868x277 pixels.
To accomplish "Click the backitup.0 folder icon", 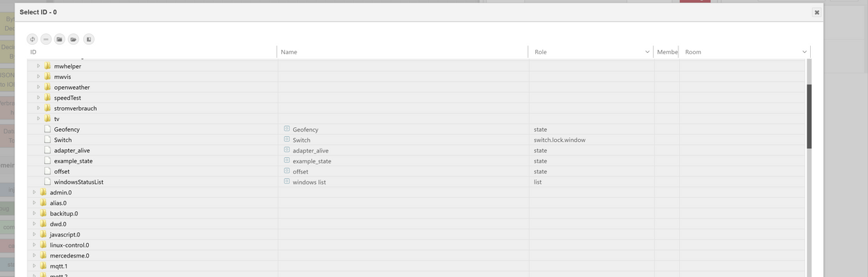I will [43, 213].
